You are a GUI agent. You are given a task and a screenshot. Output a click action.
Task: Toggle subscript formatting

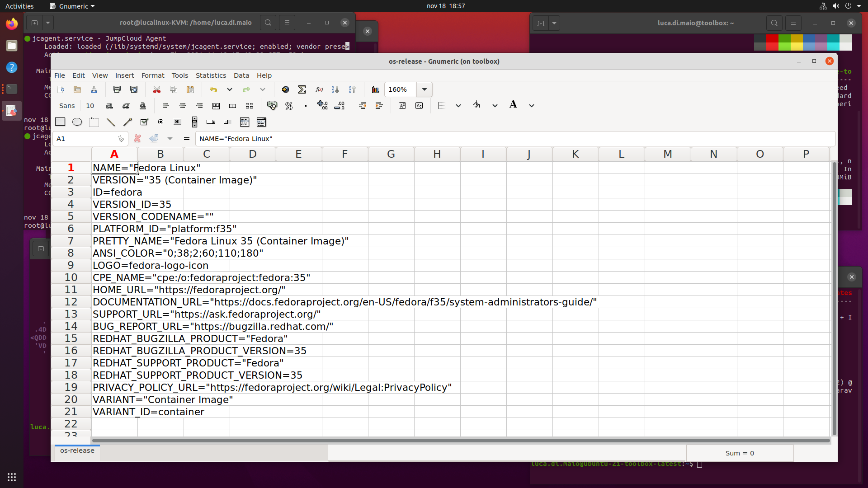419,106
